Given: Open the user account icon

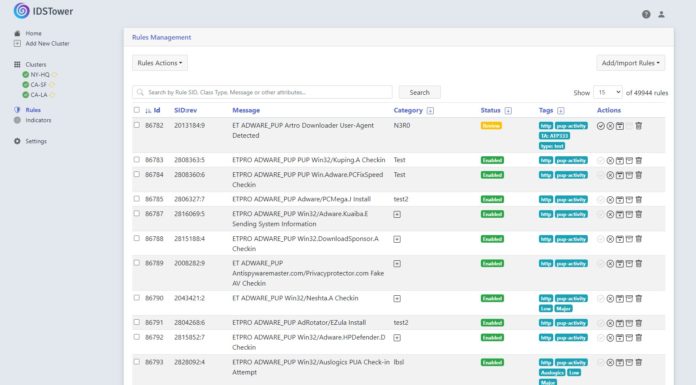Looking at the screenshot, I should pos(661,14).
